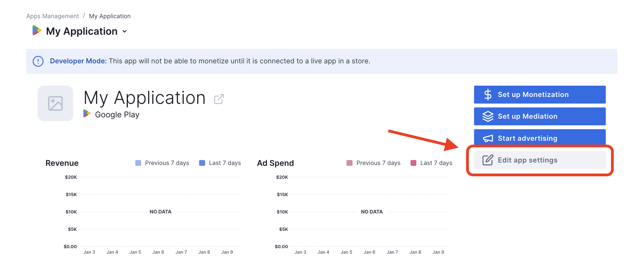Click the app image placeholder thumbnail

(x=55, y=103)
